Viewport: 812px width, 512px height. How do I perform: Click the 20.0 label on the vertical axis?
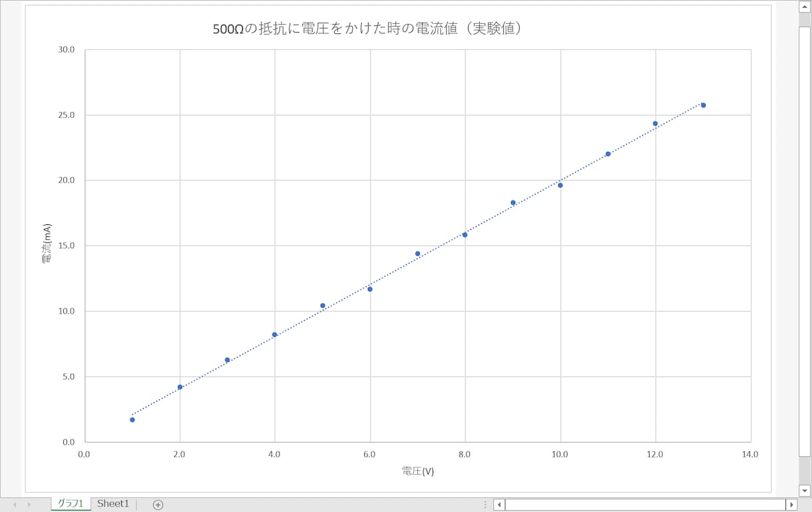pyautogui.click(x=66, y=180)
